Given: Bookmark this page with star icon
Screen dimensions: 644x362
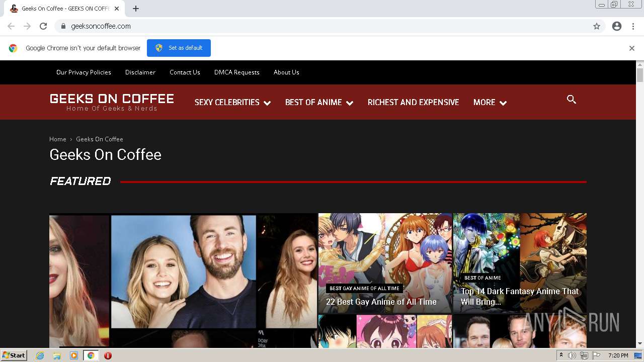Looking at the screenshot, I should pyautogui.click(x=597, y=26).
